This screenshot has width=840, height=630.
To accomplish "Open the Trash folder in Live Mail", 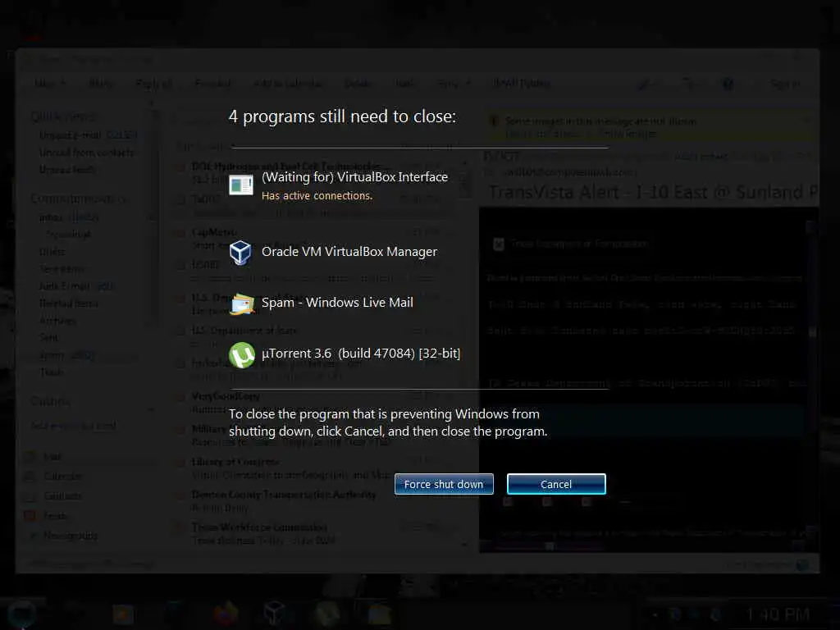I will 52,372.
